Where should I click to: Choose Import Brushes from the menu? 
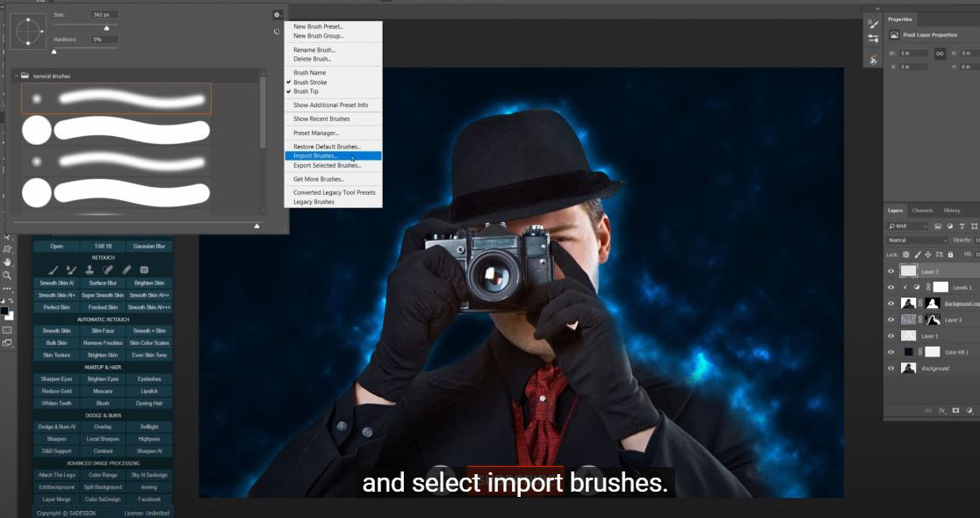(315, 155)
